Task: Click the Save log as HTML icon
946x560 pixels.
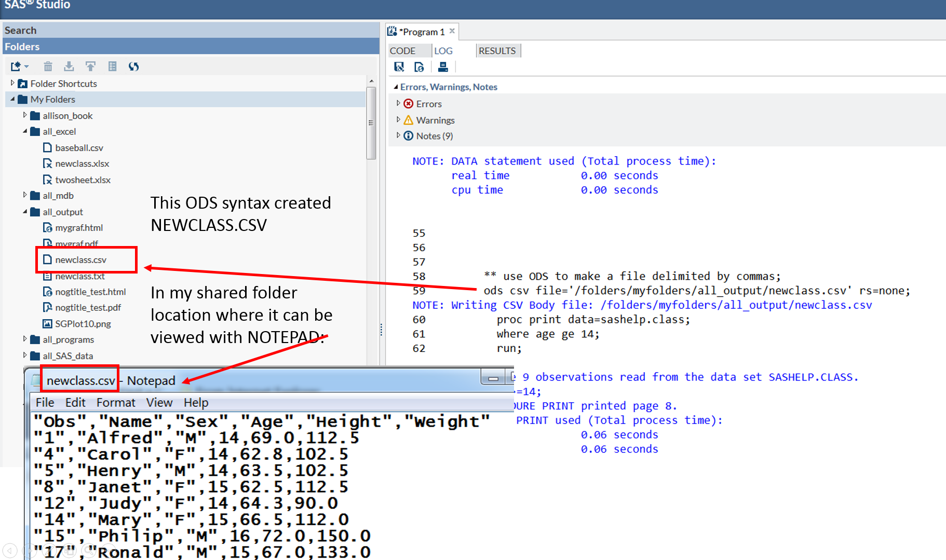Action: (x=419, y=67)
